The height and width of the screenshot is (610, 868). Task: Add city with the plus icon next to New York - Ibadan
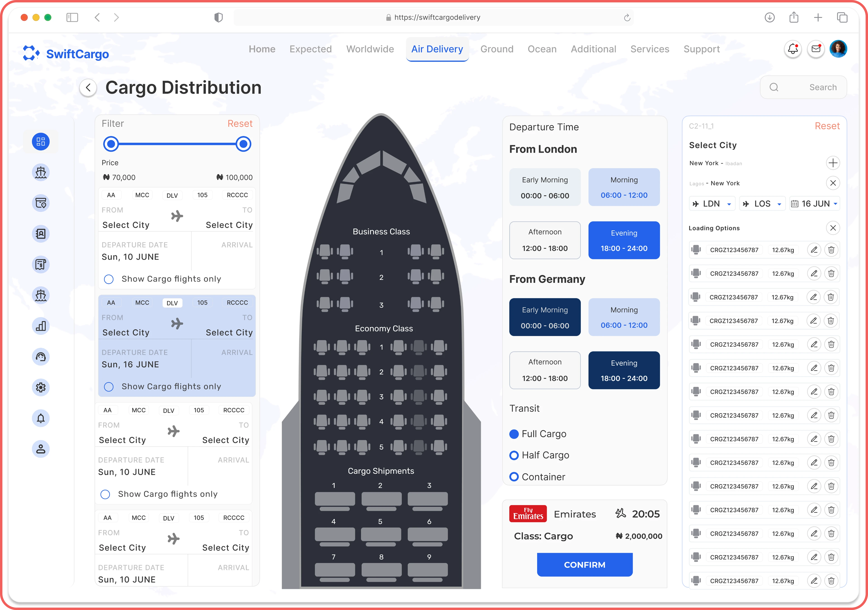pyautogui.click(x=833, y=163)
